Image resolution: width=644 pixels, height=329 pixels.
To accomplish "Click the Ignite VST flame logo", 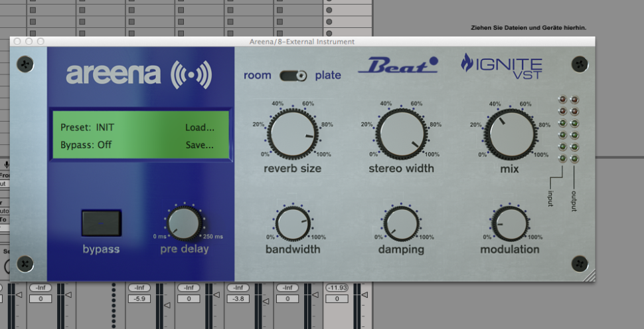I will tap(501, 66).
